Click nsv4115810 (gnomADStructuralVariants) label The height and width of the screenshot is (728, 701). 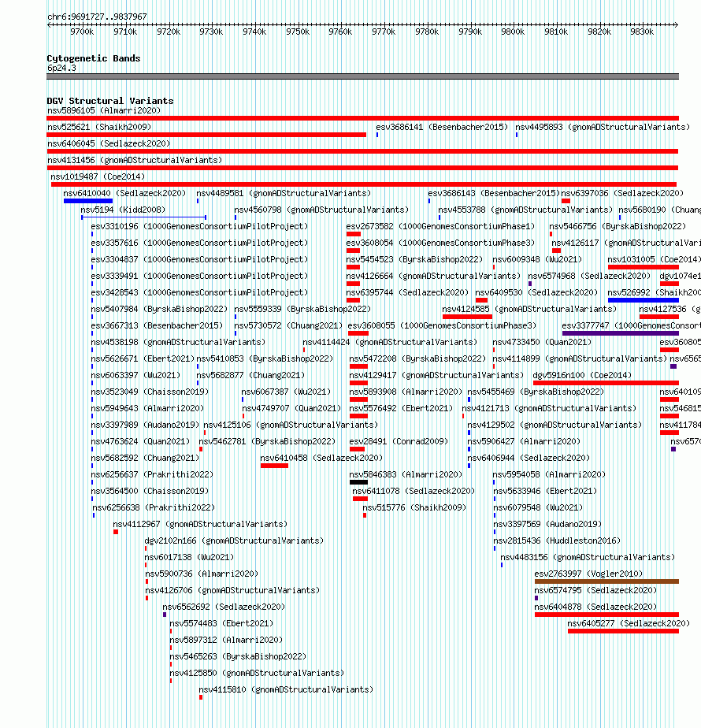[x=286, y=689]
